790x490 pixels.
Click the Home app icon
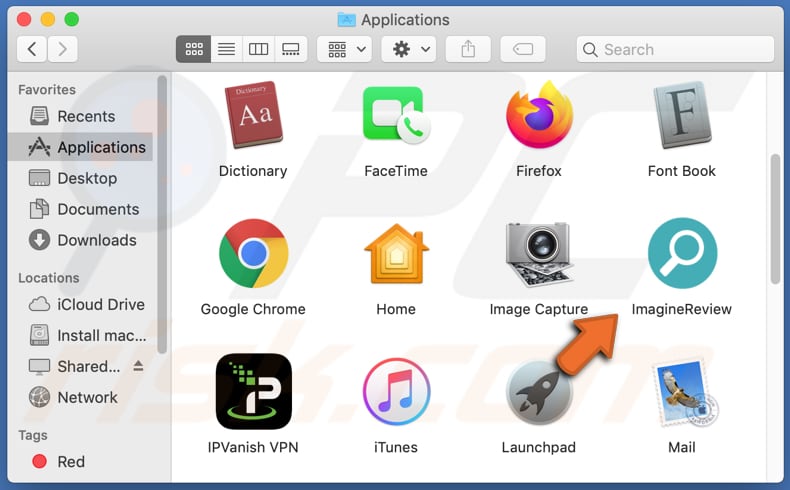point(396,253)
